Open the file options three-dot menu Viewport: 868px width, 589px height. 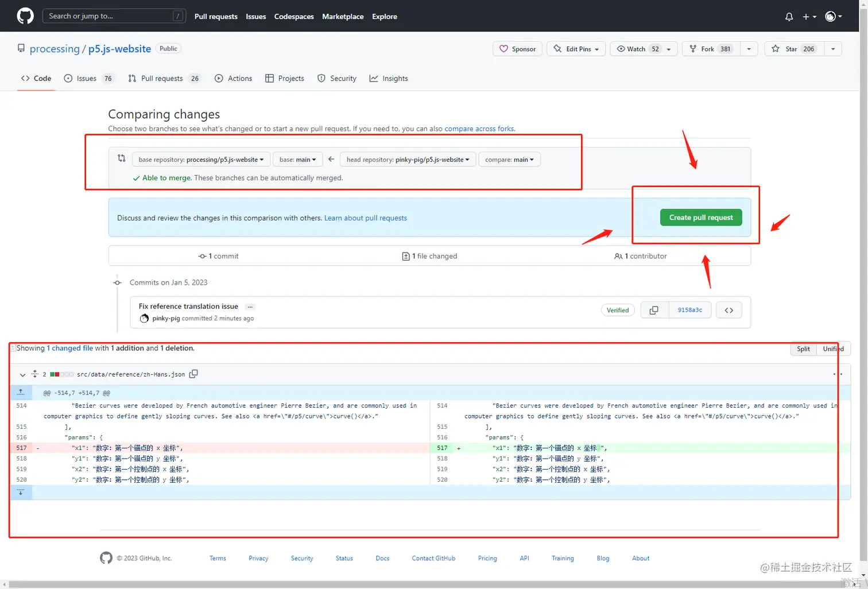coord(838,374)
